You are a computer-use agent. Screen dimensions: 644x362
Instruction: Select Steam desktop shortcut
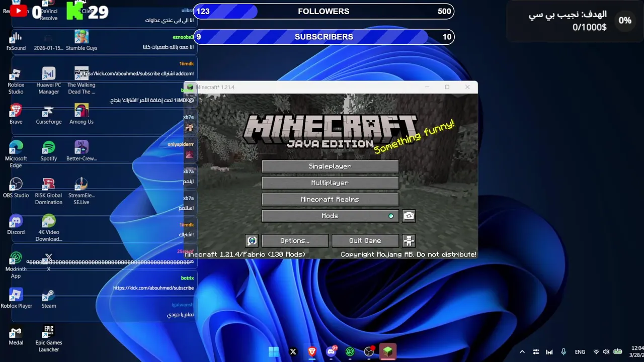click(49, 298)
